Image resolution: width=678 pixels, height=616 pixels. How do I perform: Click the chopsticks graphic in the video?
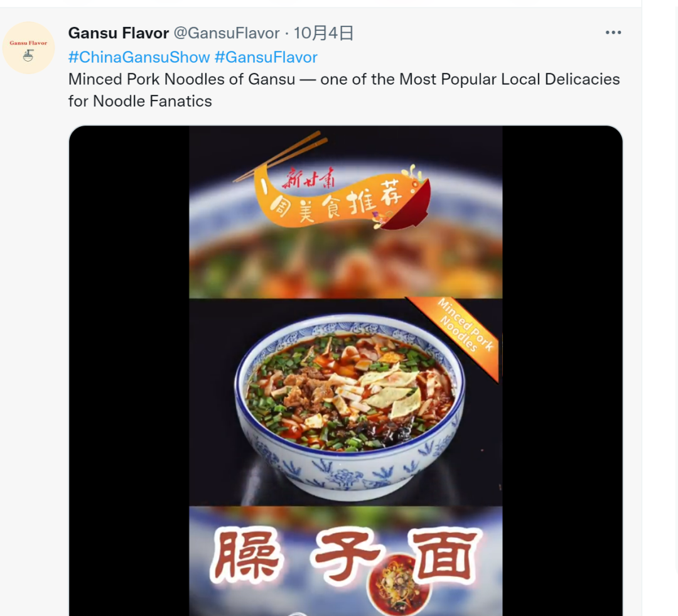(280, 155)
